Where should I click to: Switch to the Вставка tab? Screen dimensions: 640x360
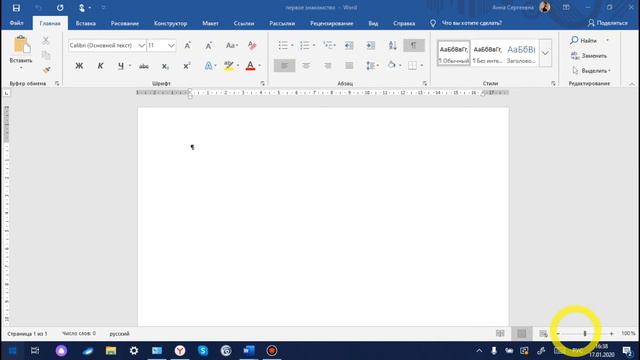[86, 23]
